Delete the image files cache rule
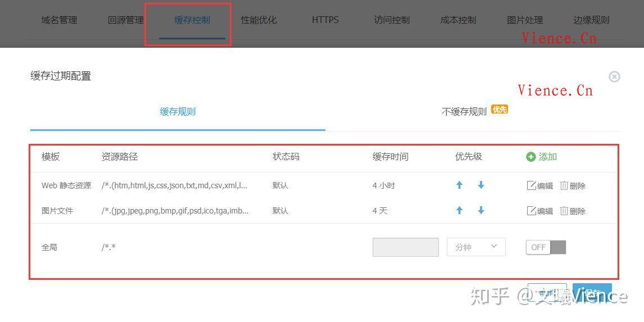This screenshot has width=644, height=322. pos(573,211)
